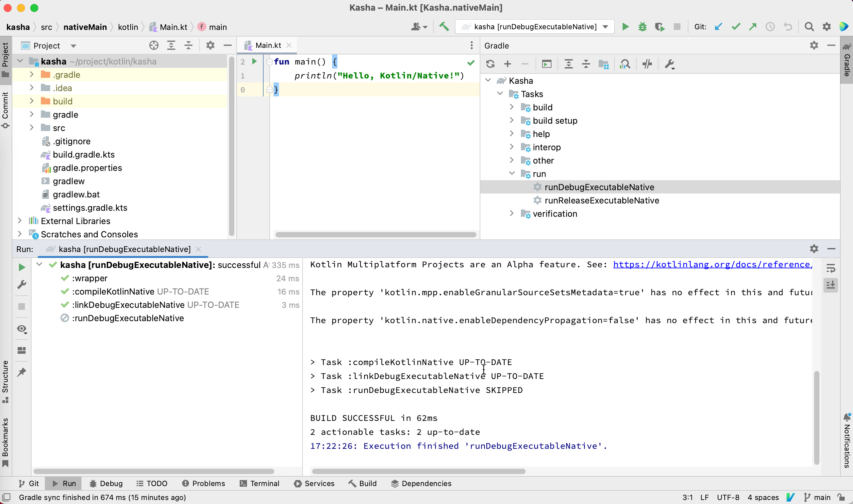
Task: Open the Problems tool window tab
Action: [203, 483]
